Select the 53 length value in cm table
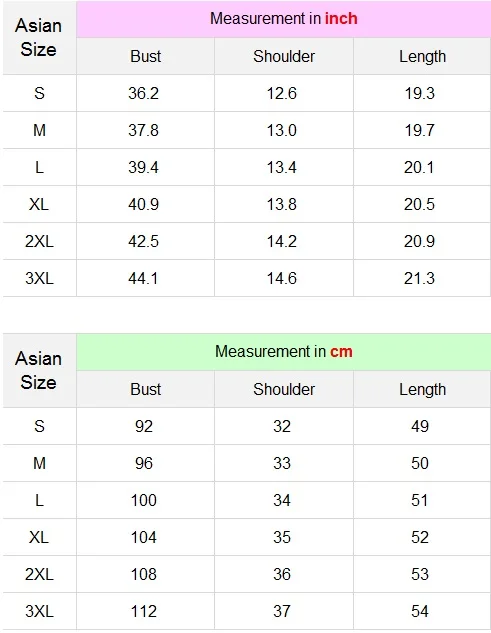The height and width of the screenshot is (633, 491). 420,574
